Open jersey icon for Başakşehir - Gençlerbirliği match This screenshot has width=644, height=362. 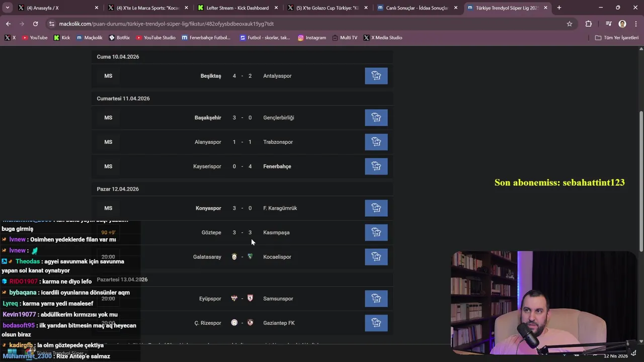(x=376, y=118)
